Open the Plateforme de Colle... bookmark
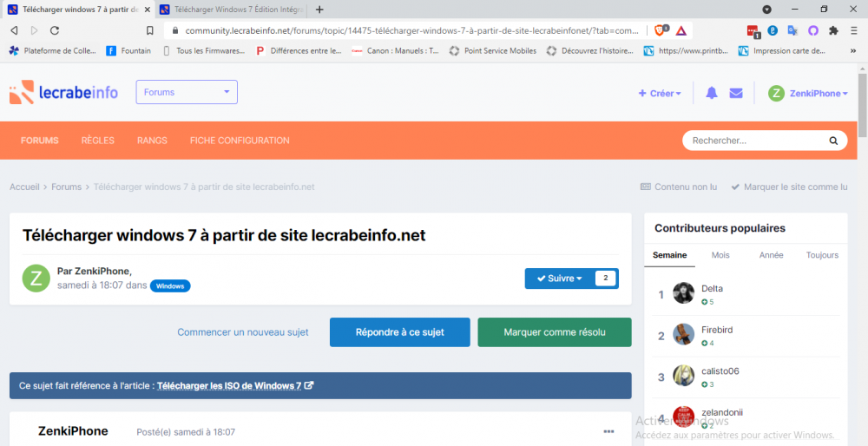Screen dimensions: 868x446 click(53, 50)
